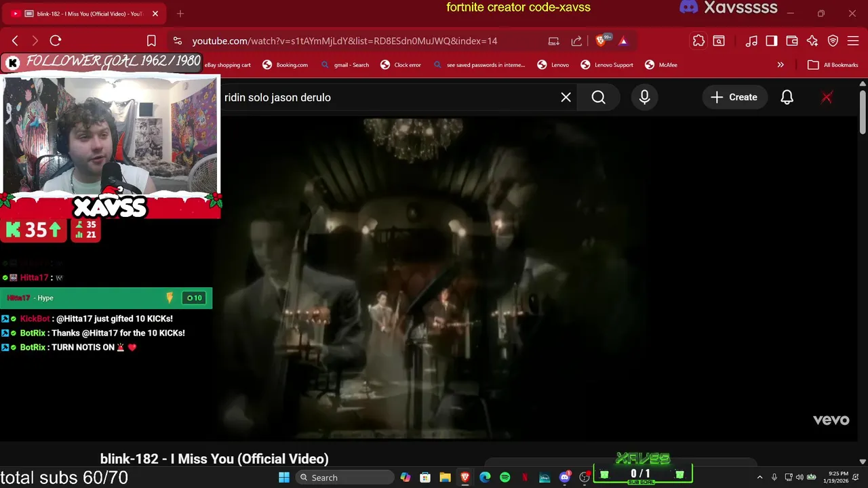Search YouTube with voice microphone
This screenshot has width=868, height=488.
point(644,97)
